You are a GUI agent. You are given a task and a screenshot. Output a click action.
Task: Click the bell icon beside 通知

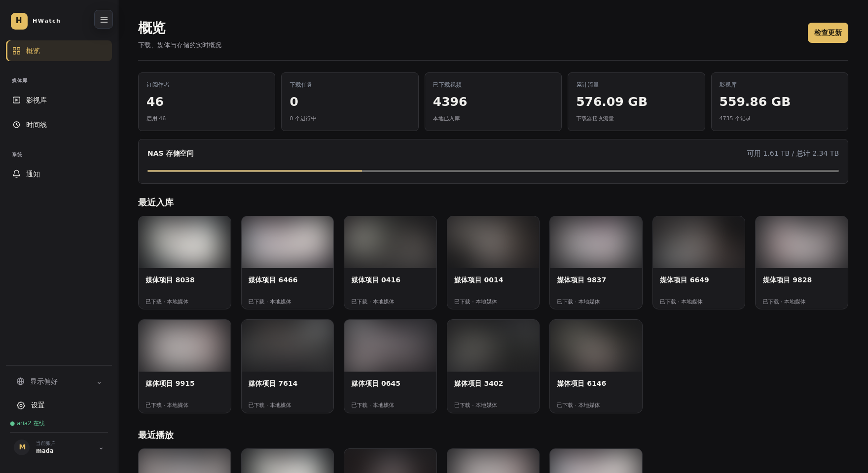(17, 174)
